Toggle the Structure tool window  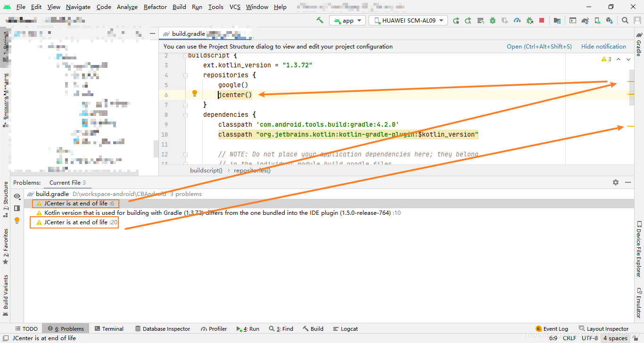tap(5, 199)
